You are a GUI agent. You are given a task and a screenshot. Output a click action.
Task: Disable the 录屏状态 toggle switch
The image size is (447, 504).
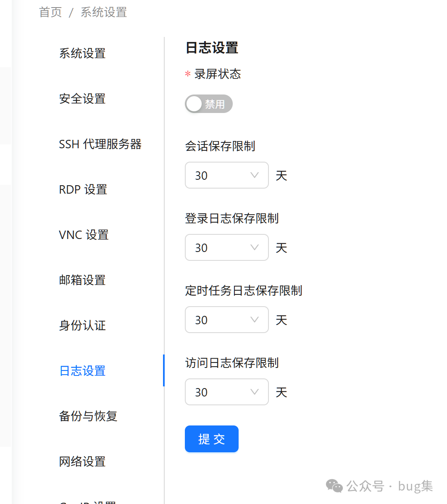coord(209,104)
